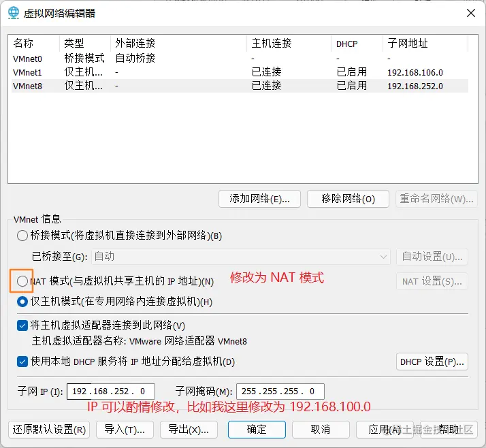Click the 名称 column header
This screenshot has width=486, height=448.
[34, 43]
